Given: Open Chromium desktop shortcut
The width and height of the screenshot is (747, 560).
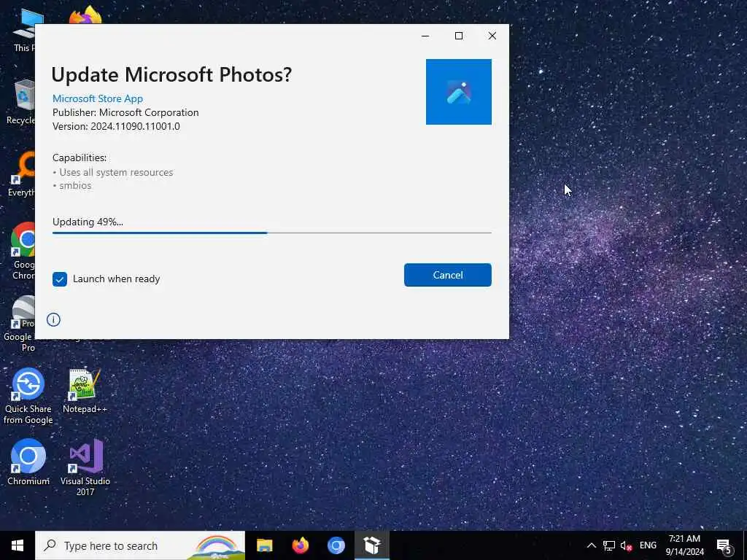Looking at the screenshot, I should point(28,463).
